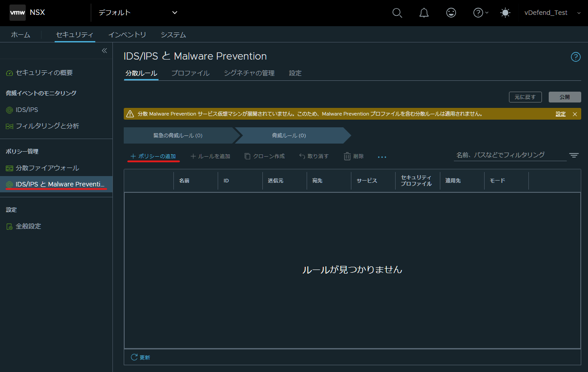
Task: Click クローン作成 toolbar button
Action: click(x=265, y=156)
